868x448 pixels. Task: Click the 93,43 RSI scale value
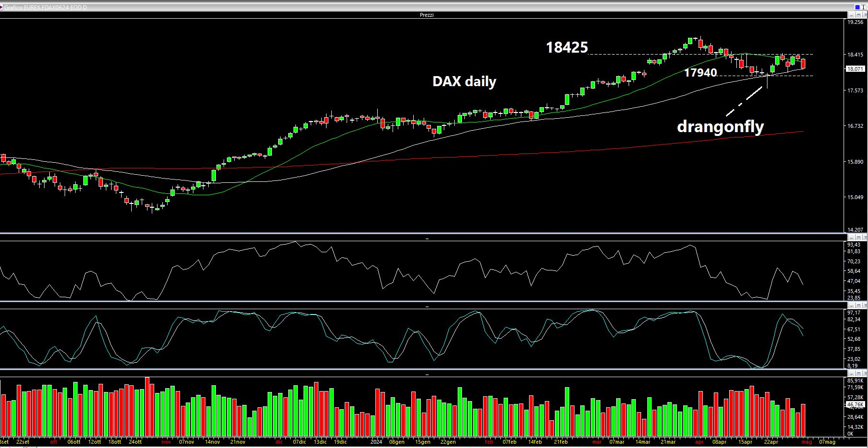click(854, 245)
